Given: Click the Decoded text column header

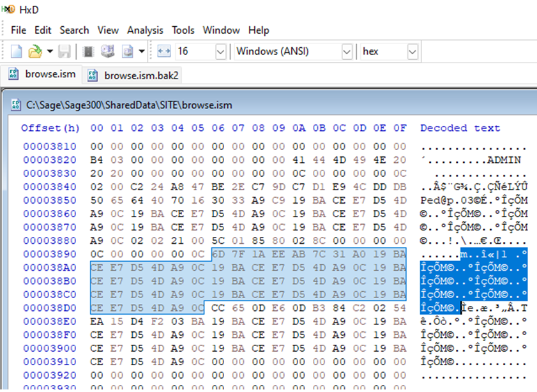Looking at the screenshot, I should click(x=460, y=128).
